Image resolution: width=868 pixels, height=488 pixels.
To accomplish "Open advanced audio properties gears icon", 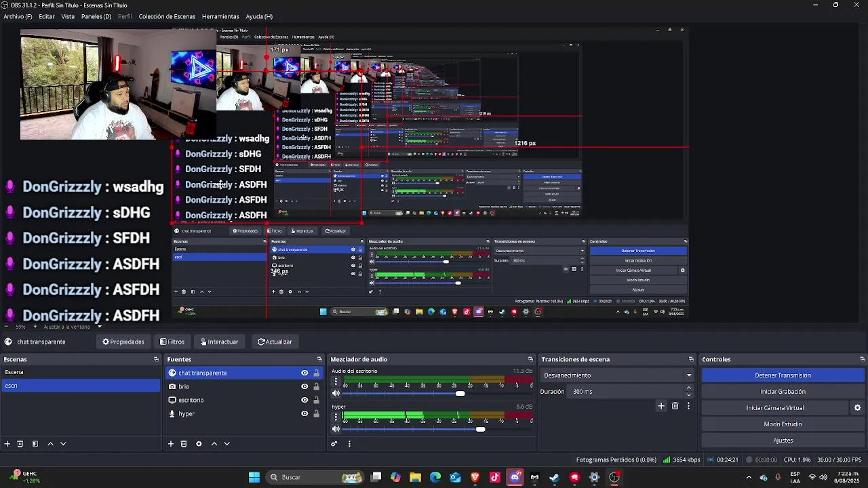I will [334, 444].
